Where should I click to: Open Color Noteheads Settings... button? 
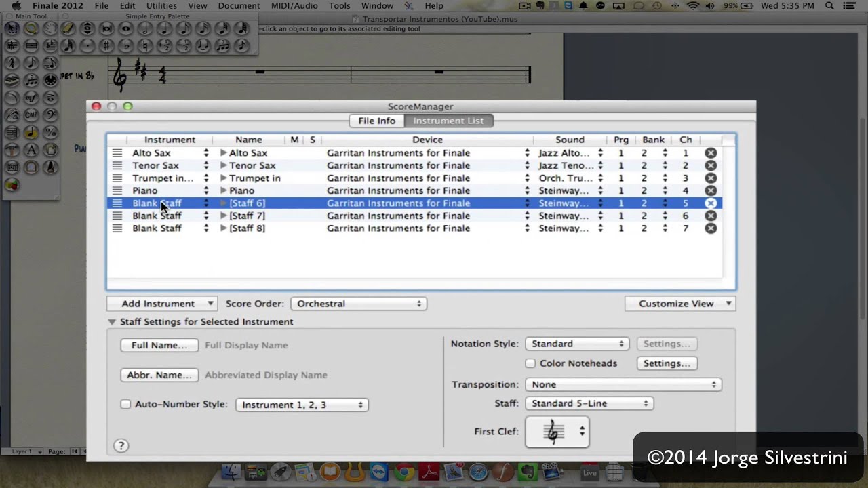pyautogui.click(x=667, y=363)
